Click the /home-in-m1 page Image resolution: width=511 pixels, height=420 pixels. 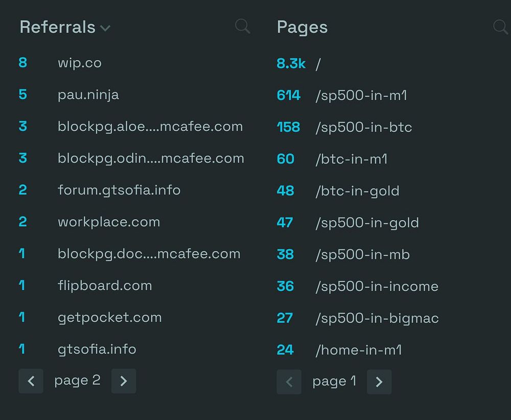click(x=358, y=350)
